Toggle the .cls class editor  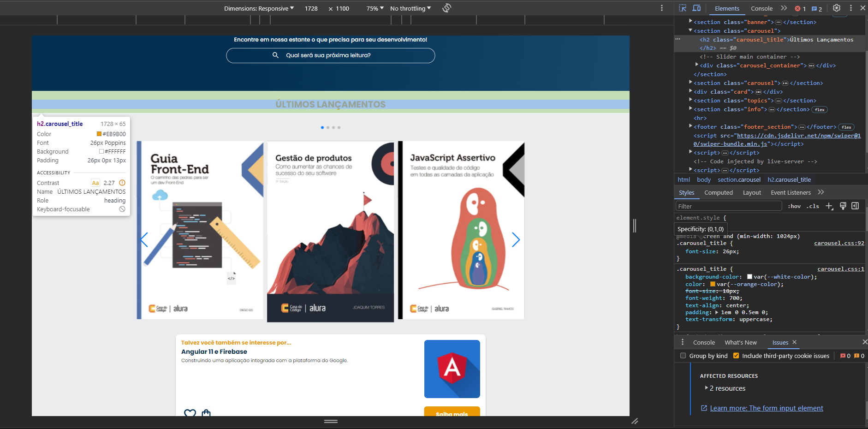(813, 206)
